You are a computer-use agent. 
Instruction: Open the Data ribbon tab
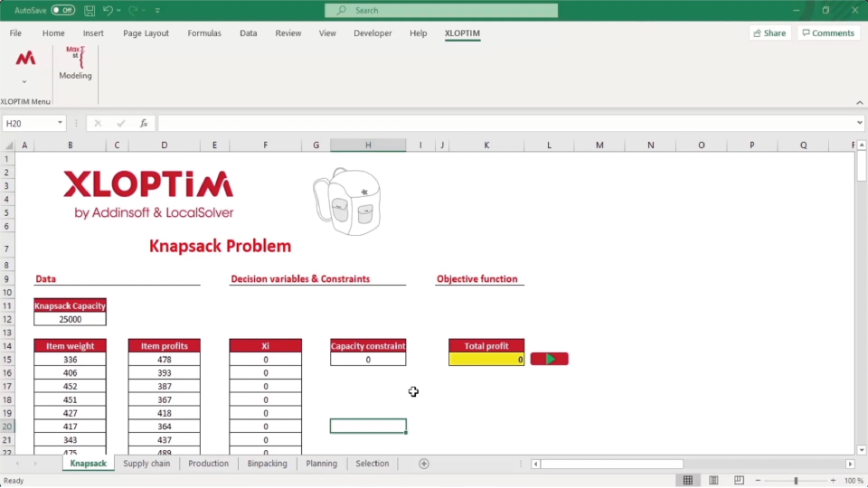248,33
